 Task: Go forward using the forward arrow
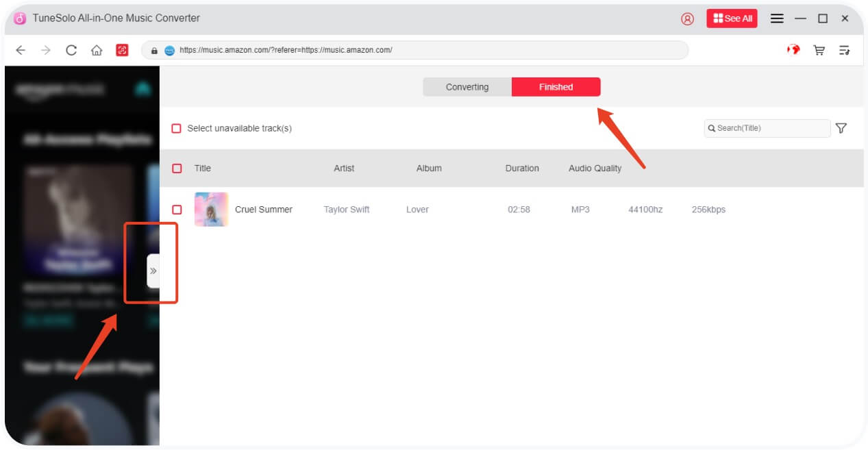[46, 50]
